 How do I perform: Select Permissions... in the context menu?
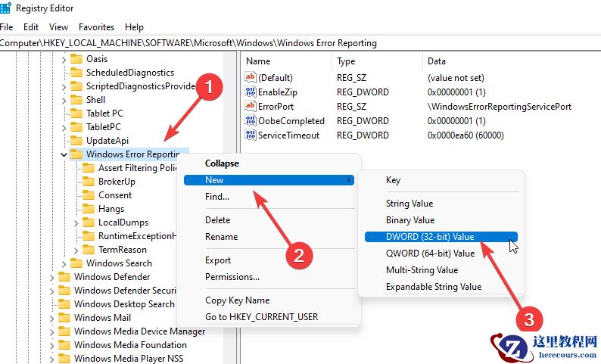[x=232, y=277]
